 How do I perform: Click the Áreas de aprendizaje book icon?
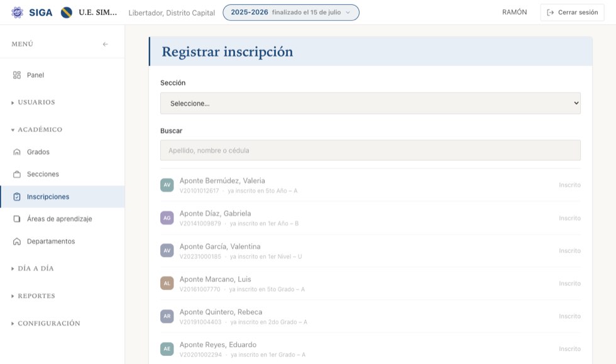pos(17,219)
